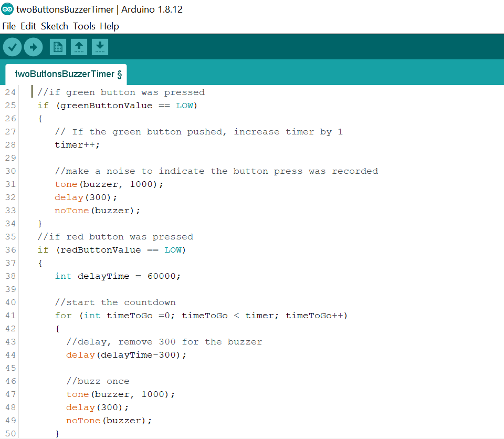The width and height of the screenshot is (504, 439).
Task: Click the for loop timeToGo line
Action: 201,316
